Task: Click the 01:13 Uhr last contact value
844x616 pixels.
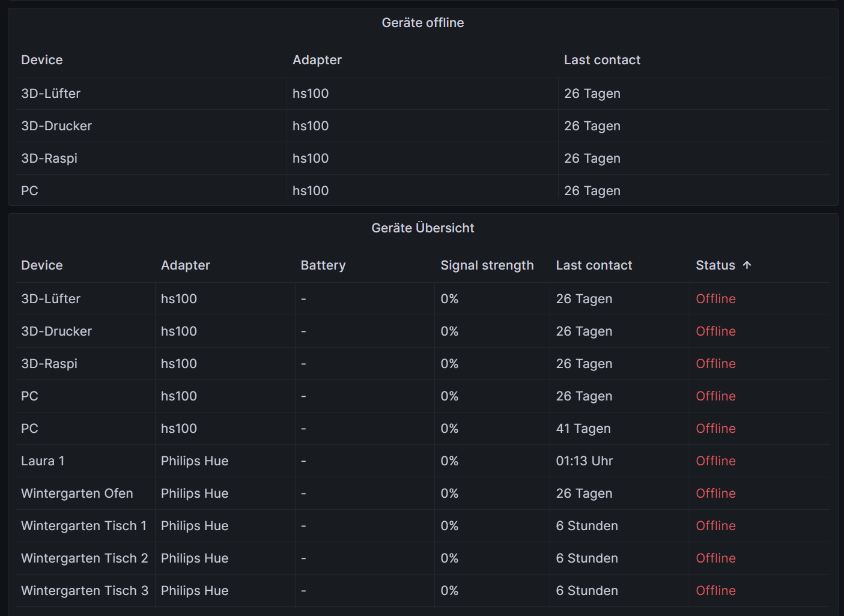Action: pos(584,461)
